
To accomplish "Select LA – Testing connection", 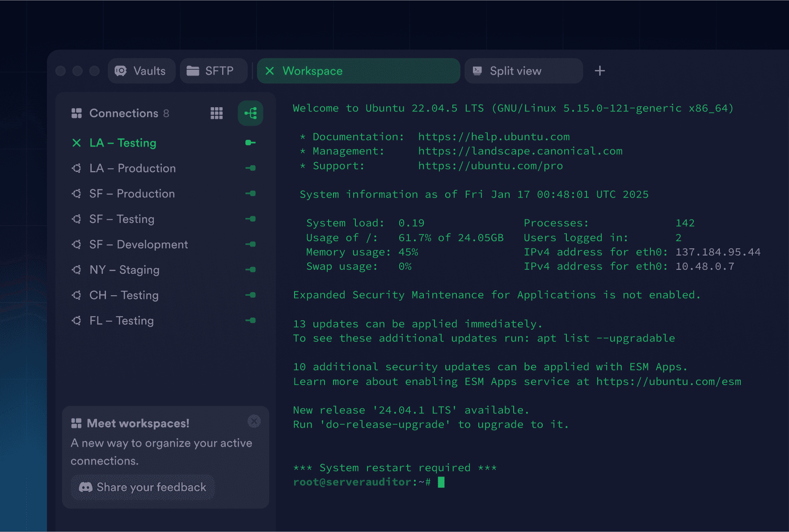I will tap(123, 143).
